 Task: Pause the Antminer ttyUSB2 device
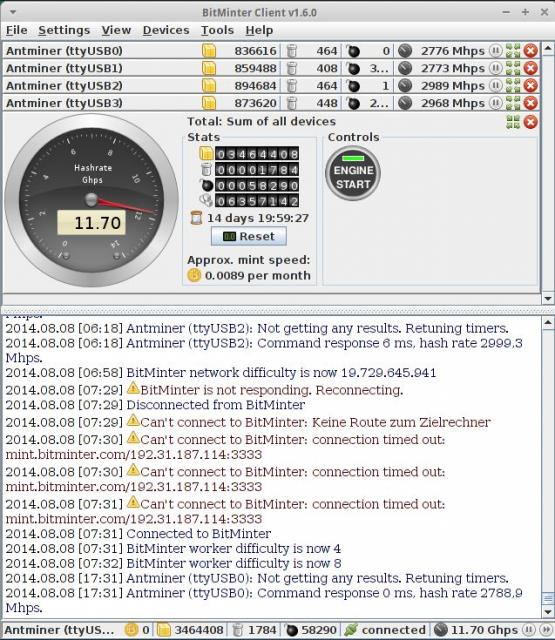click(495, 86)
